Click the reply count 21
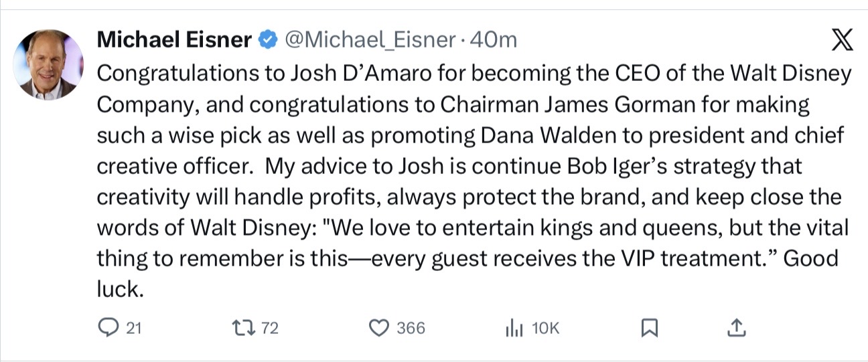This screenshot has width=868, height=362. click(134, 328)
